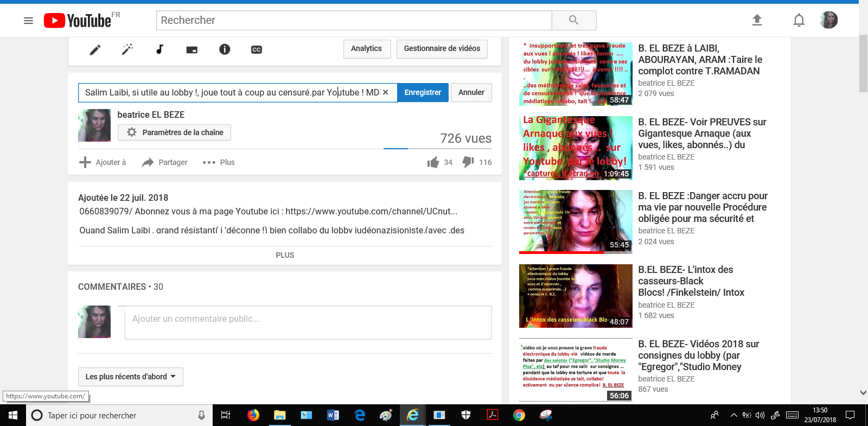This screenshot has height=426, width=868.
Task: Open thumbnail of the 48:07 video
Action: [576, 296]
